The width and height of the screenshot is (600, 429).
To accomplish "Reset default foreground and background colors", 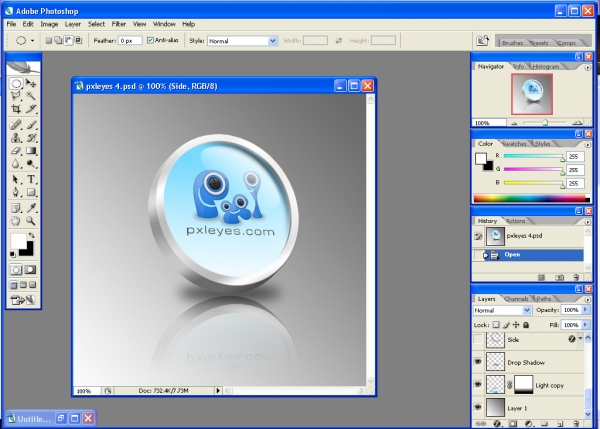I will pyautogui.click(x=13, y=254).
